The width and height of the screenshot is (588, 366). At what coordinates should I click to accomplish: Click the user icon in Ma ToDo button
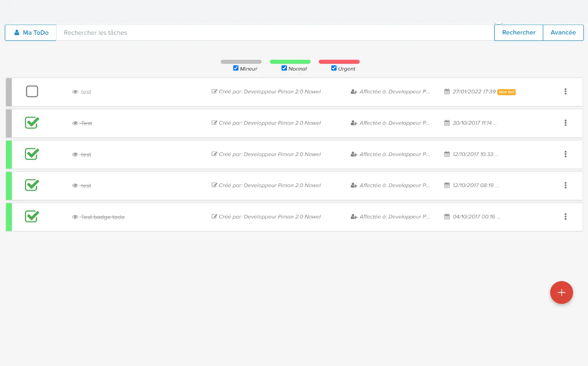[17, 33]
